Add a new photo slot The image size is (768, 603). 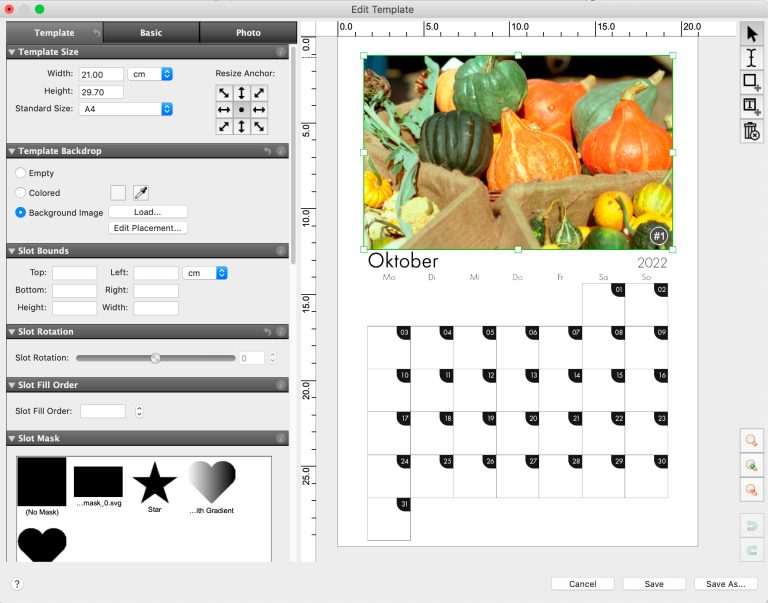click(x=751, y=82)
